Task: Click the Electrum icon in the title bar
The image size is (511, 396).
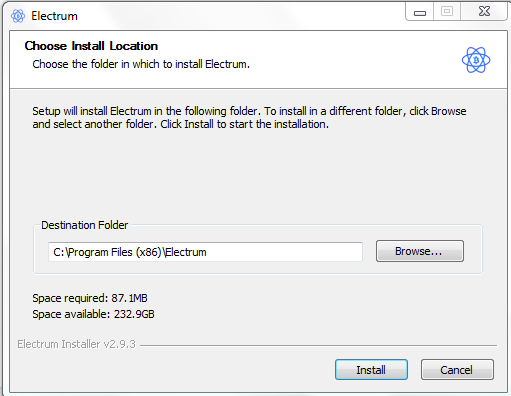Action: [18, 16]
